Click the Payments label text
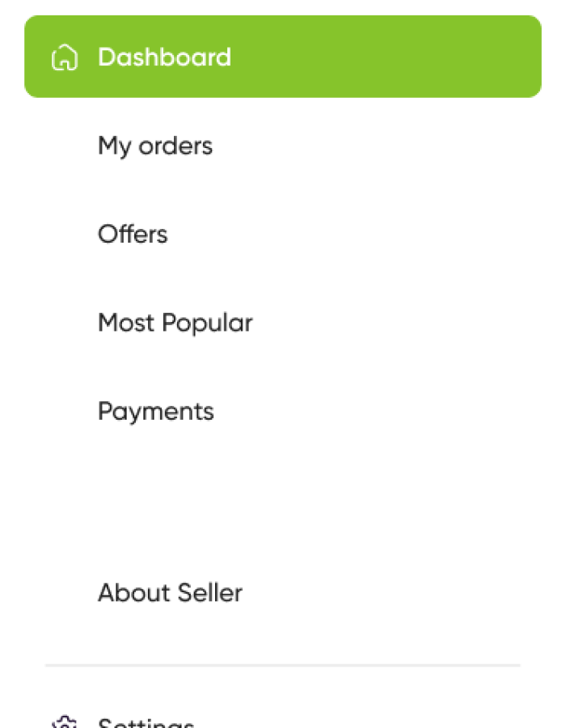 click(155, 411)
